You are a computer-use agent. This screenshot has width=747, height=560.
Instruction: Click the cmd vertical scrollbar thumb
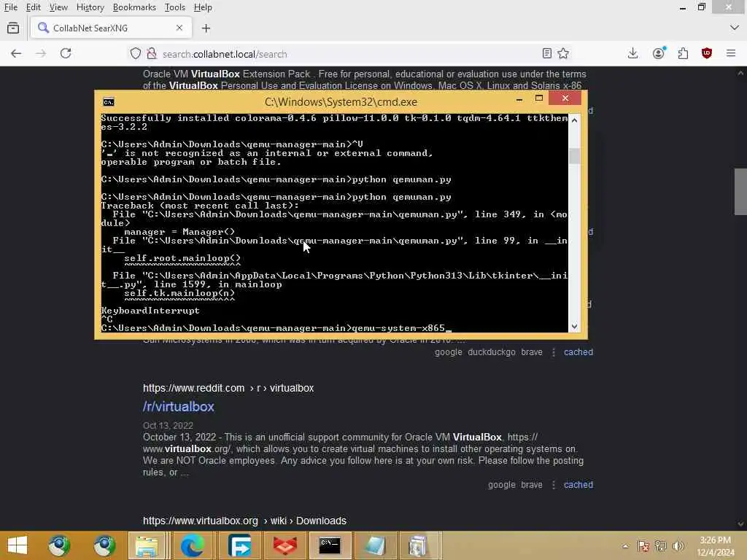[574, 156]
